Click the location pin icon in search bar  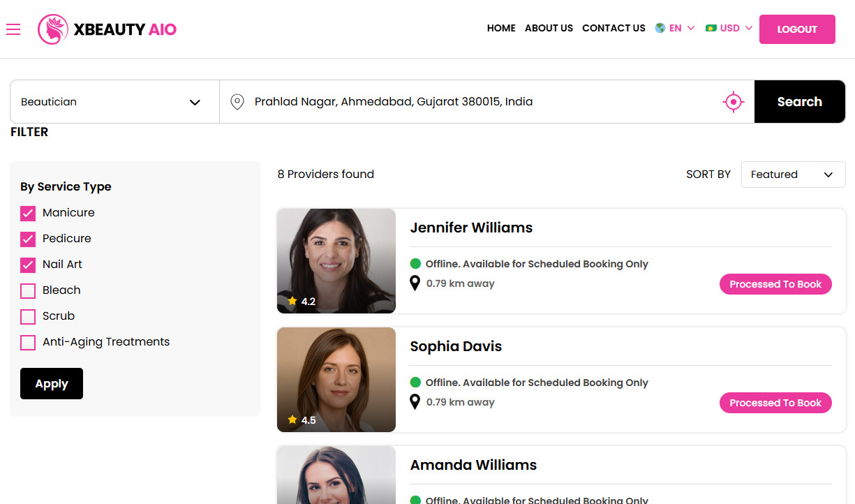[x=237, y=102]
